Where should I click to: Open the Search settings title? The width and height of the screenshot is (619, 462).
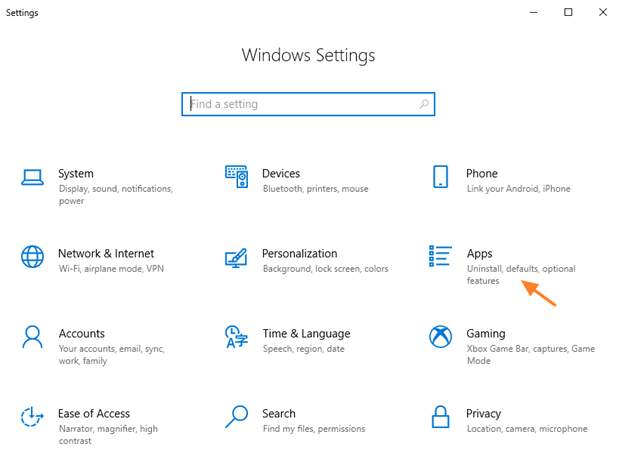pos(279,414)
